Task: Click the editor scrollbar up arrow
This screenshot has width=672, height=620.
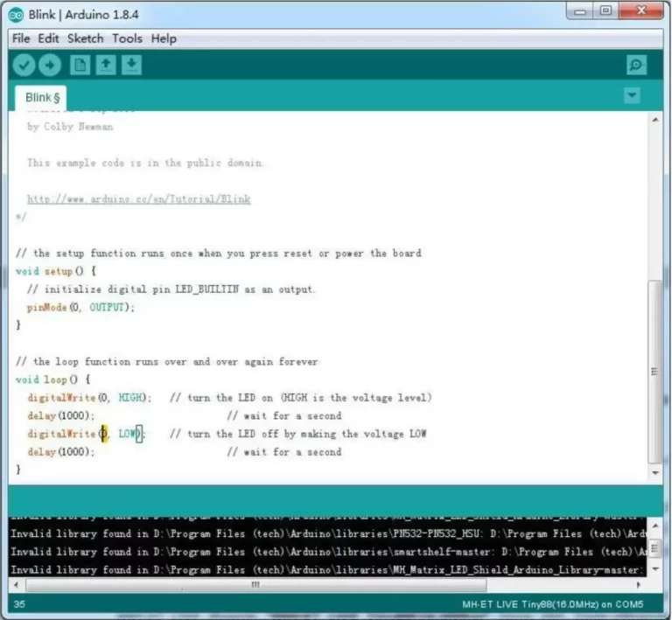Action: pos(654,120)
